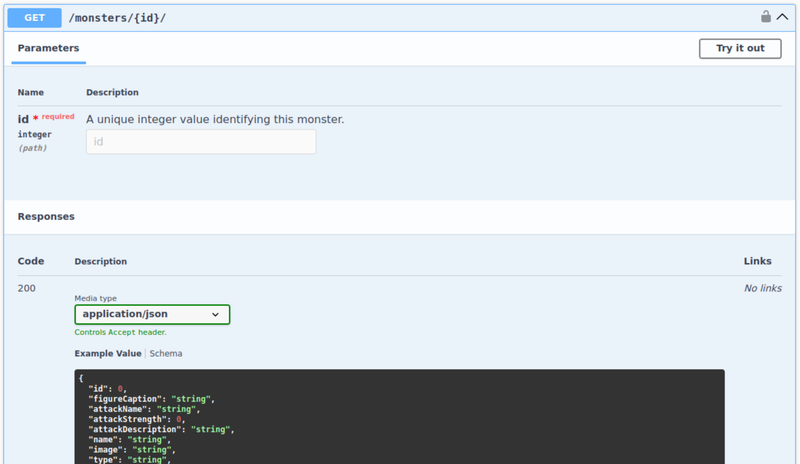
Task: Open the application/json media type dropdown
Action: pos(152,314)
